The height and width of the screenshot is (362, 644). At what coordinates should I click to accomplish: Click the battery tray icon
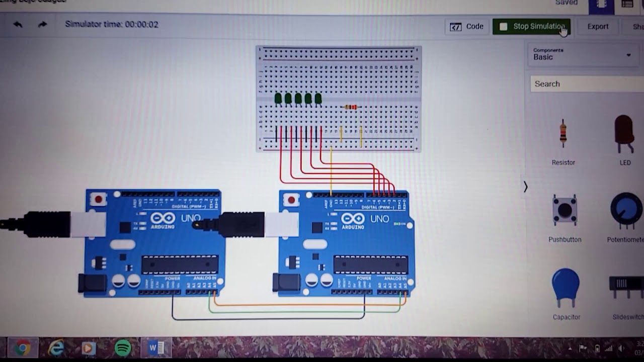[597, 348]
